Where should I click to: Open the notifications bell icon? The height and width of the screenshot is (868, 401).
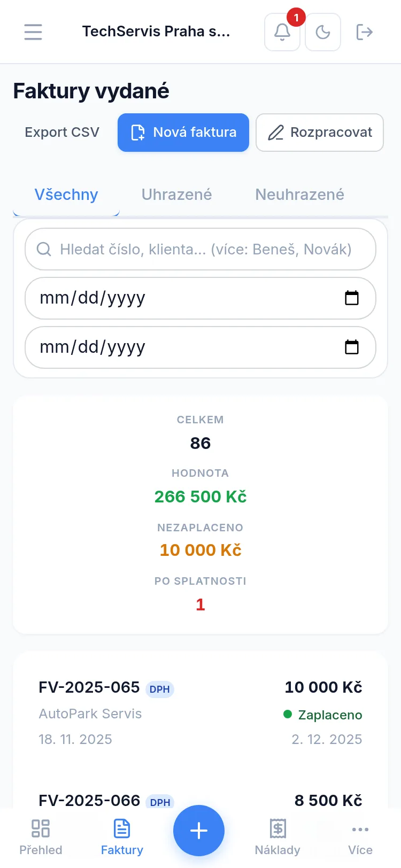click(x=282, y=32)
